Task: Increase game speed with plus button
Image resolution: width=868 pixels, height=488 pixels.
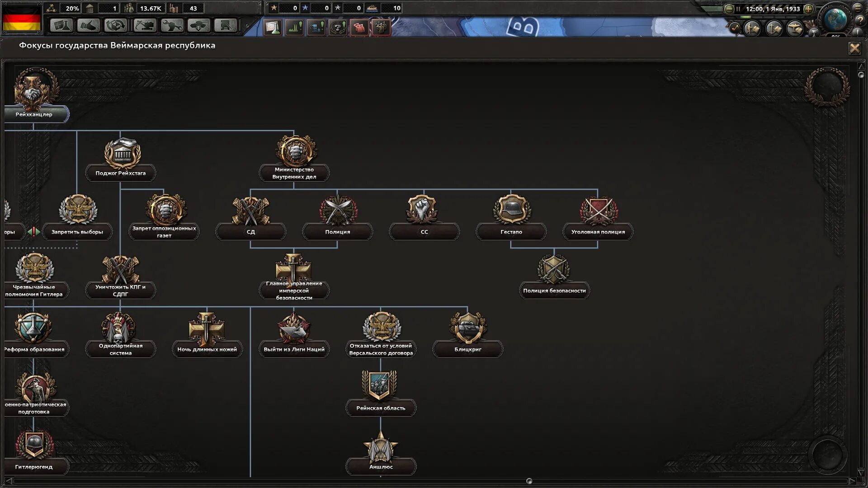Action: [x=808, y=9]
